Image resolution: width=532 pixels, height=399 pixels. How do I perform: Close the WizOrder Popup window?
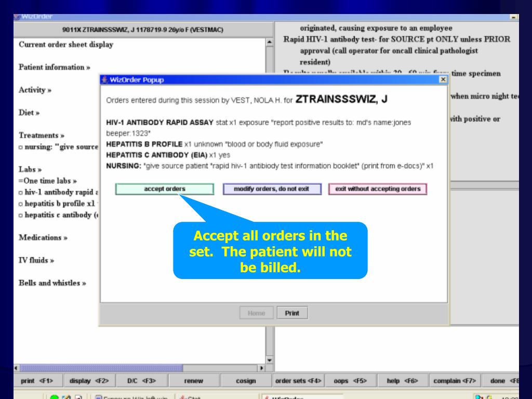click(442, 79)
